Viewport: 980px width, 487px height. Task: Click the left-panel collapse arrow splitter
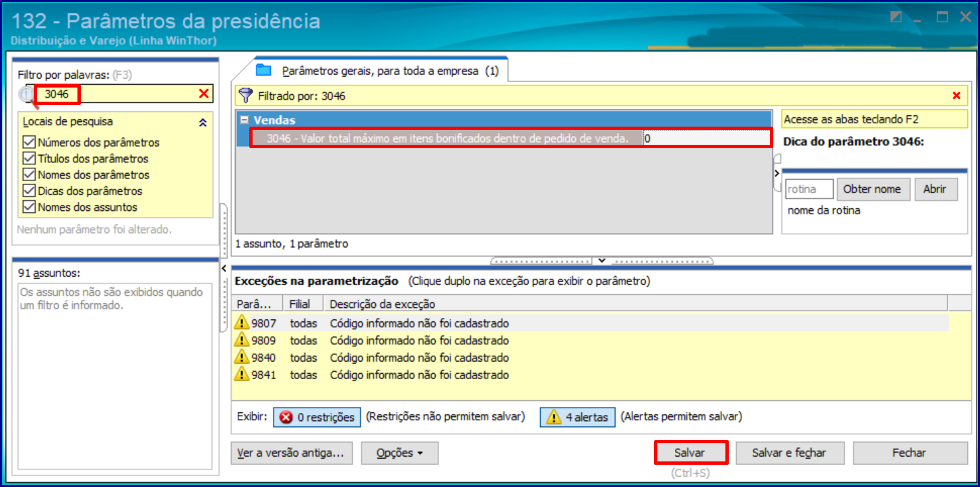pos(224,269)
